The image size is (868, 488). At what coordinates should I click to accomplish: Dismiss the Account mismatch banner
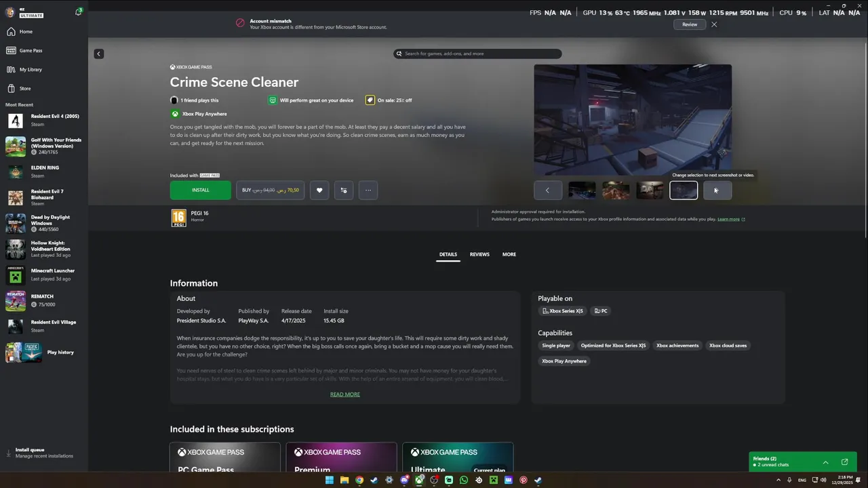tap(714, 24)
